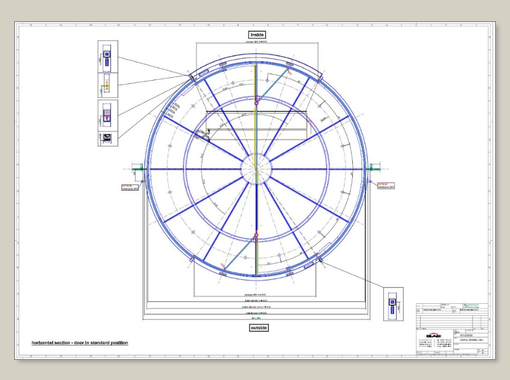Click the red-labeled callout box at left
Image resolution: width=510 pixels, height=380 pixels.
click(130, 187)
